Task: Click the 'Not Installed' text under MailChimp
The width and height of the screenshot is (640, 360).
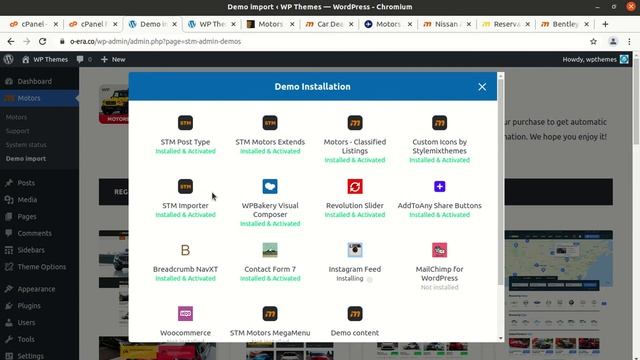Action: pyautogui.click(x=440, y=287)
